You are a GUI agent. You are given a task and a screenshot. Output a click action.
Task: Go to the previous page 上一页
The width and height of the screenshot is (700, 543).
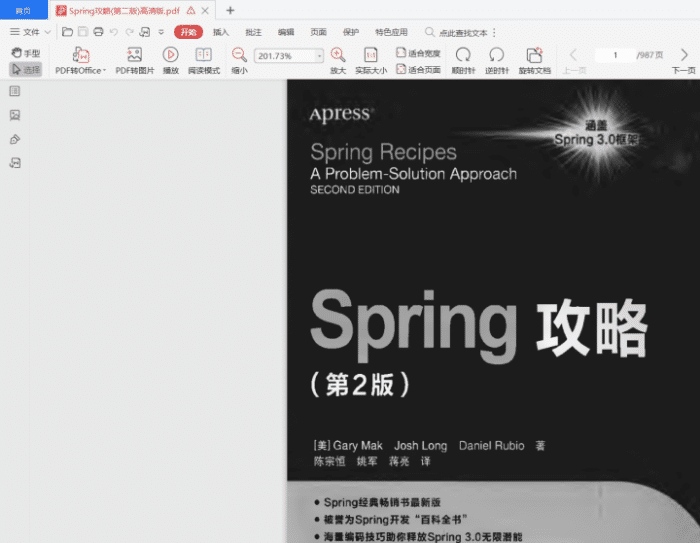[574, 61]
